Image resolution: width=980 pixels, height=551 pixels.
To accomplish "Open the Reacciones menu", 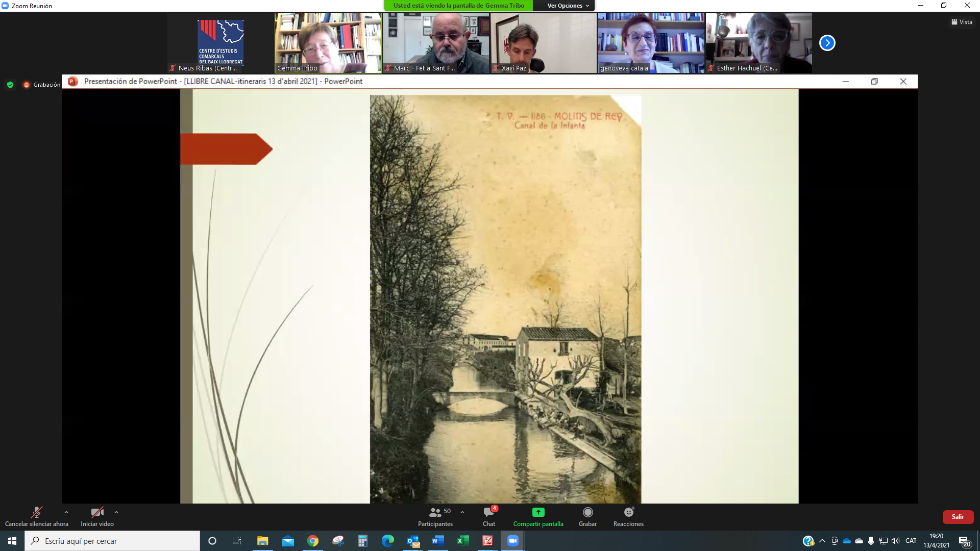I will [628, 512].
